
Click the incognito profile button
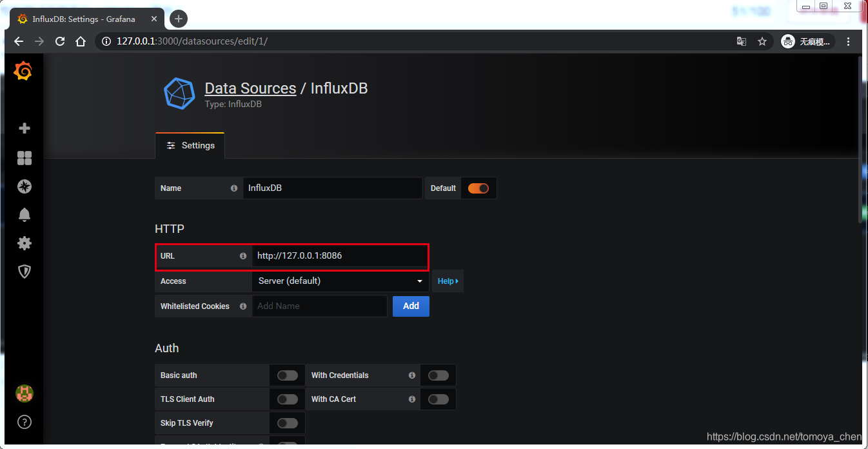tap(807, 41)
